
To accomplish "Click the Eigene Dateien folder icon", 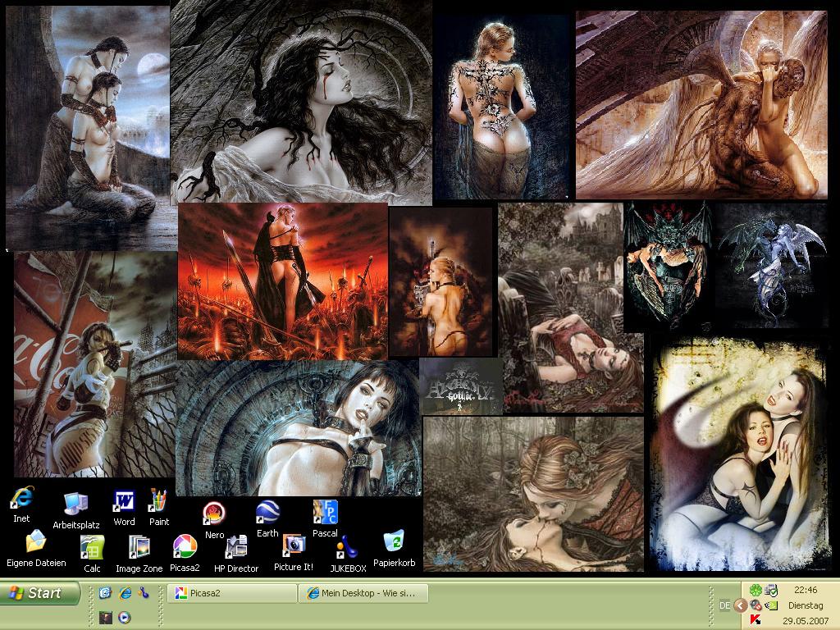I will click(36, 543).
